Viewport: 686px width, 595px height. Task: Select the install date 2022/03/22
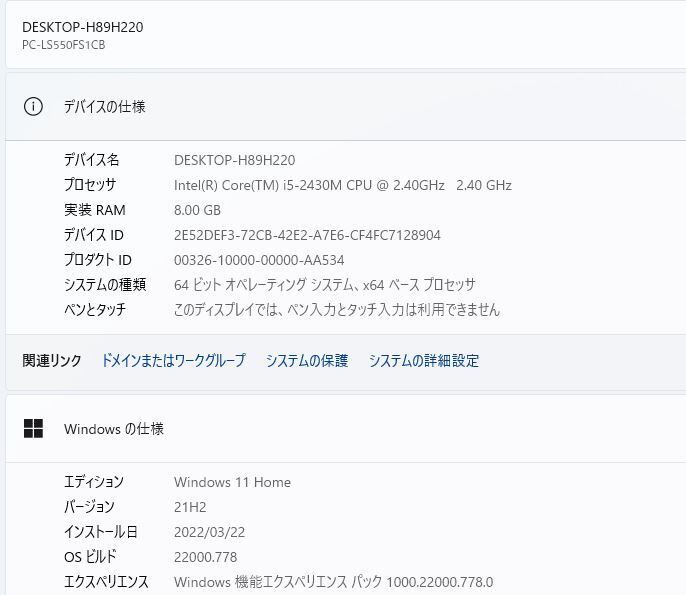click(209, 532)
